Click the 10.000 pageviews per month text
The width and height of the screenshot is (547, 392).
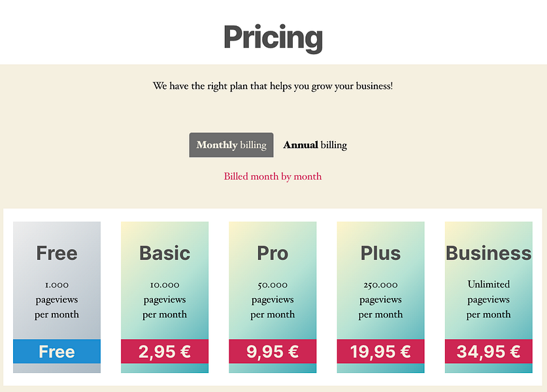coord(165,299)
